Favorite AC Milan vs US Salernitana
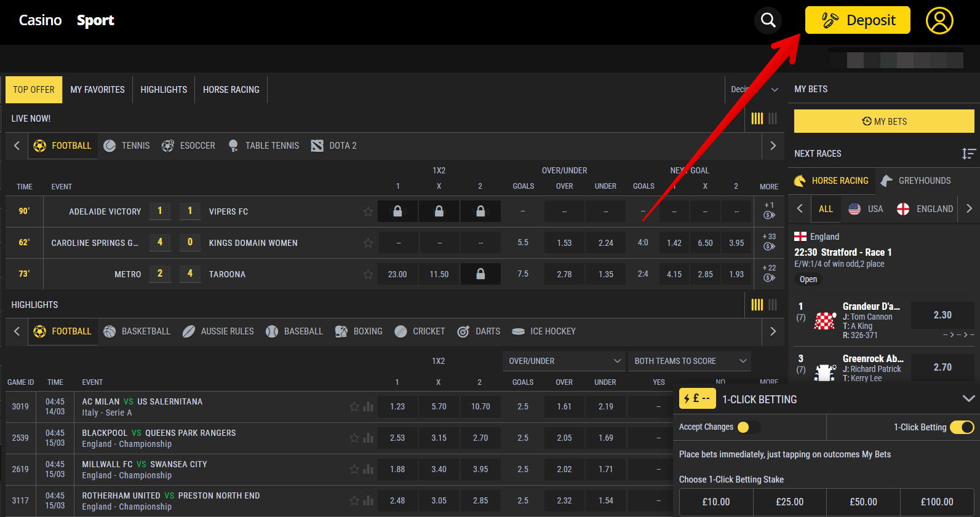 coord(354,406)
